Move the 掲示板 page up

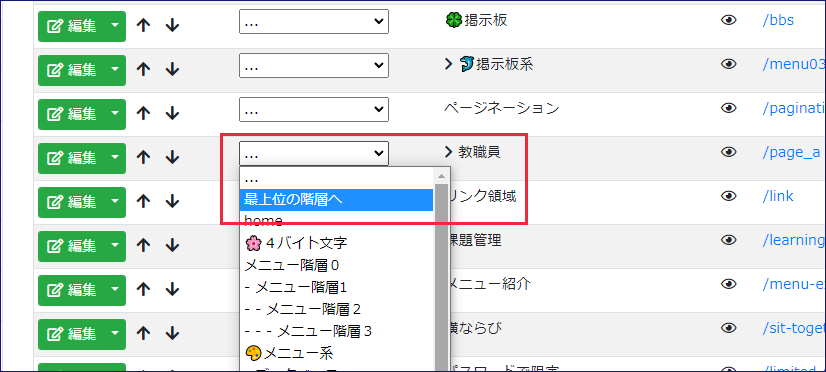tap(143, 26)
